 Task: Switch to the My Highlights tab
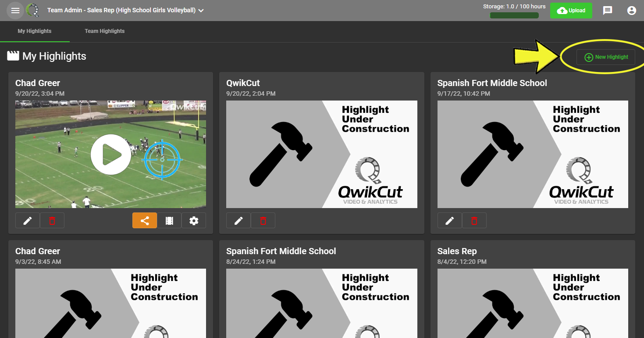pos(35,31)
